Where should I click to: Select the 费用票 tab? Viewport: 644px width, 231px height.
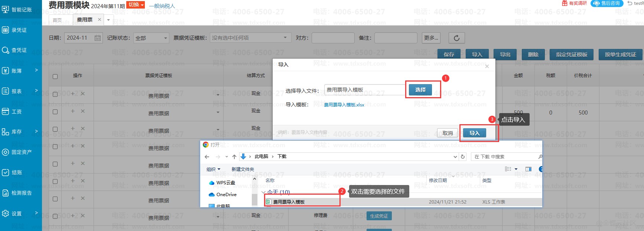[85, 20]
